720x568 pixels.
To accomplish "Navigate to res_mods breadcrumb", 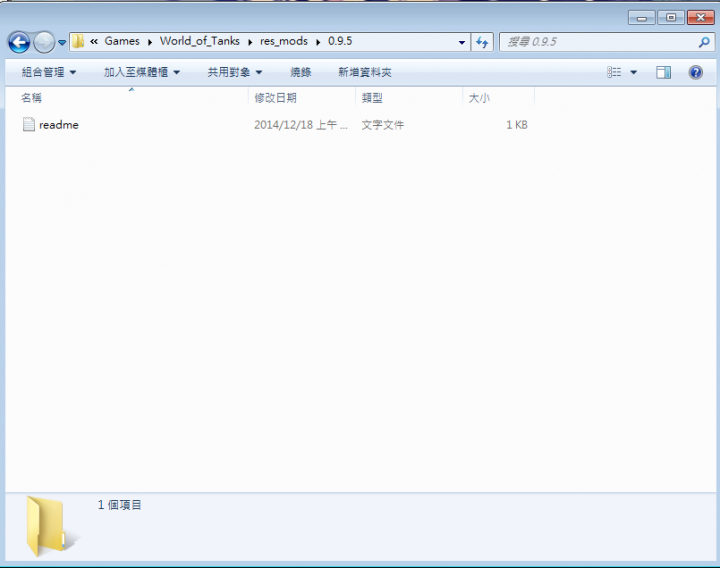I will [284, 41].
